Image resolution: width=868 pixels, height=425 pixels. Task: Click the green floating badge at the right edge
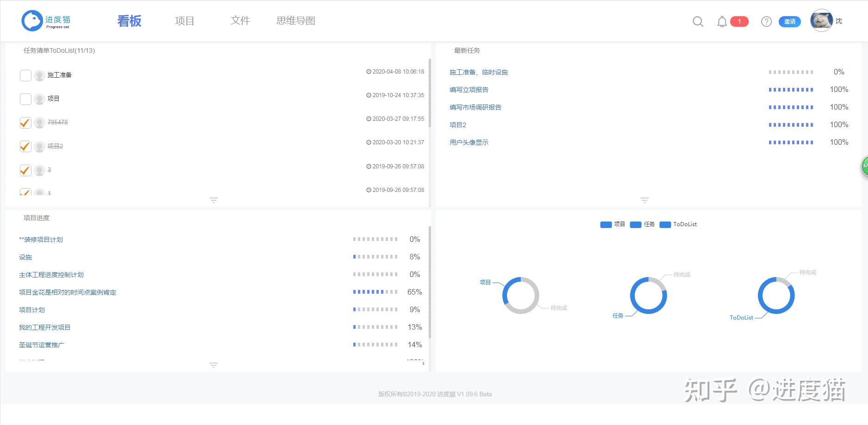(x=865, y=166)
